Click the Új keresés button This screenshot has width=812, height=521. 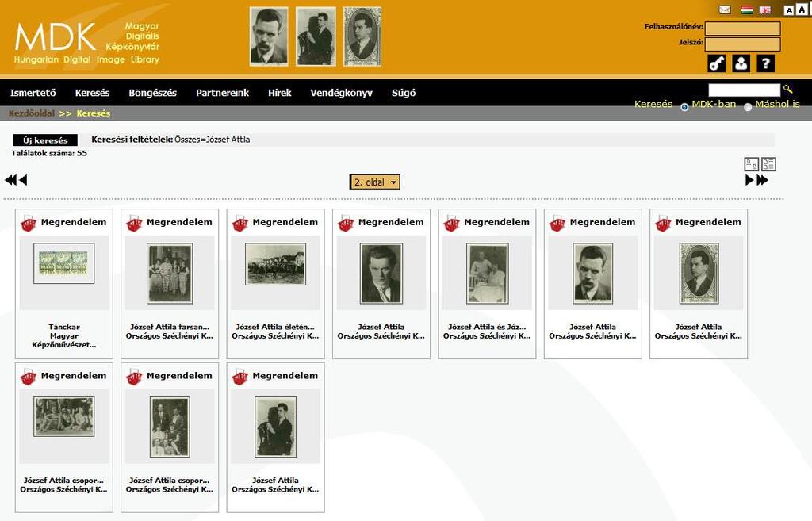tap(45, 140)
